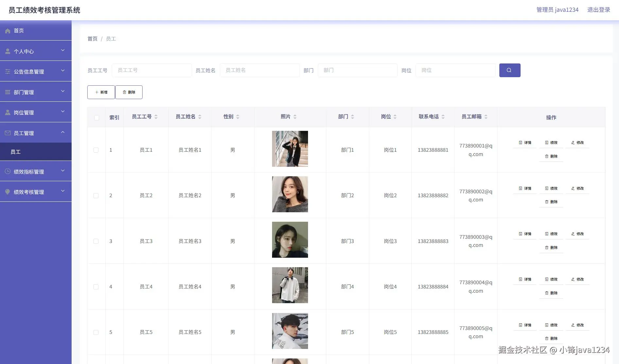Viewport: 619px width, 364px height.
Task: Focus the 岗位 search field
Action: [456, 70]
